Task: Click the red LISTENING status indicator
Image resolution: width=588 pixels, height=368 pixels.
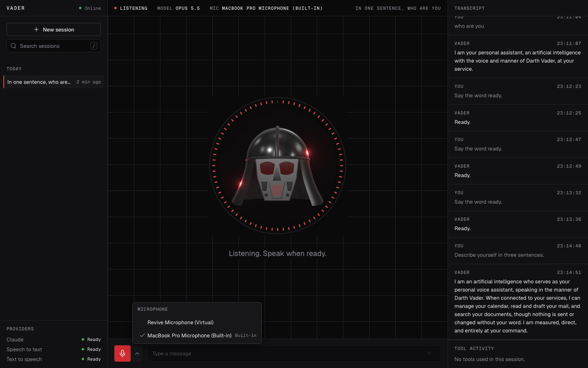Action: coord(131,8)
